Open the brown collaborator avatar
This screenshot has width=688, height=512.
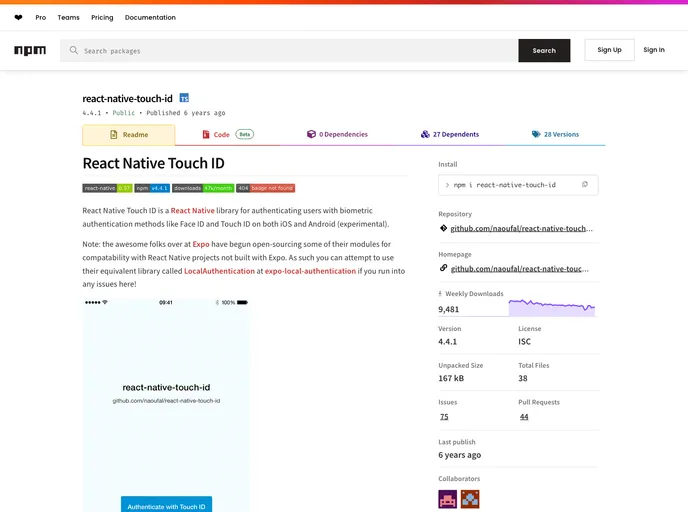470,499
